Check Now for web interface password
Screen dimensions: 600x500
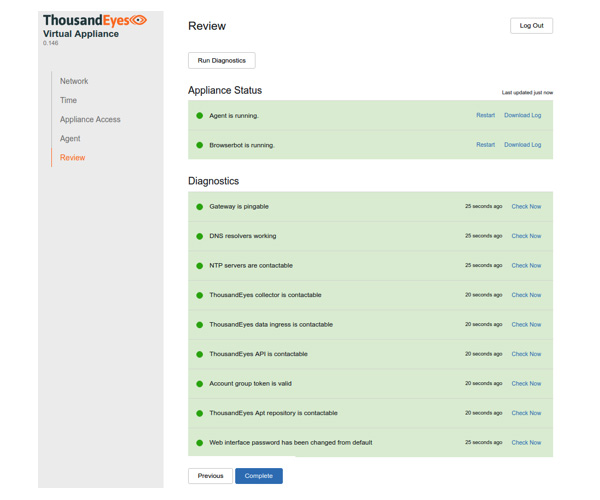tap(526, 442)
